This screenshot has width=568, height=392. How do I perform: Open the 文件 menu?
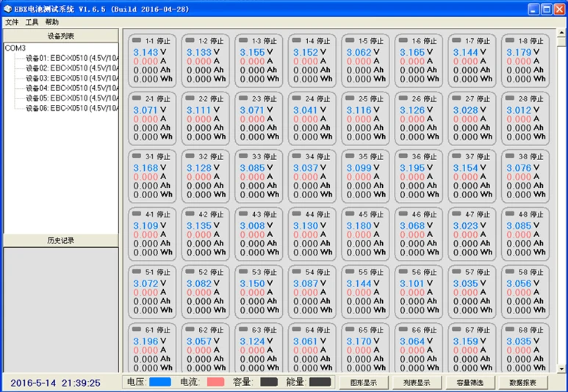pos(12,22)
